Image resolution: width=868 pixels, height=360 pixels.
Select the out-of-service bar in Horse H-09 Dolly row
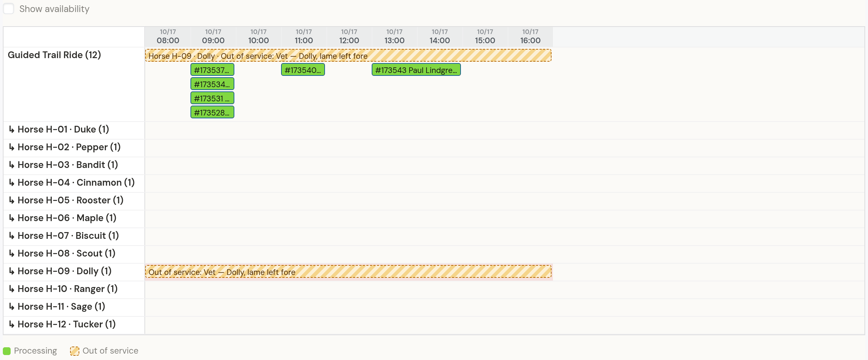click(348, 272)
